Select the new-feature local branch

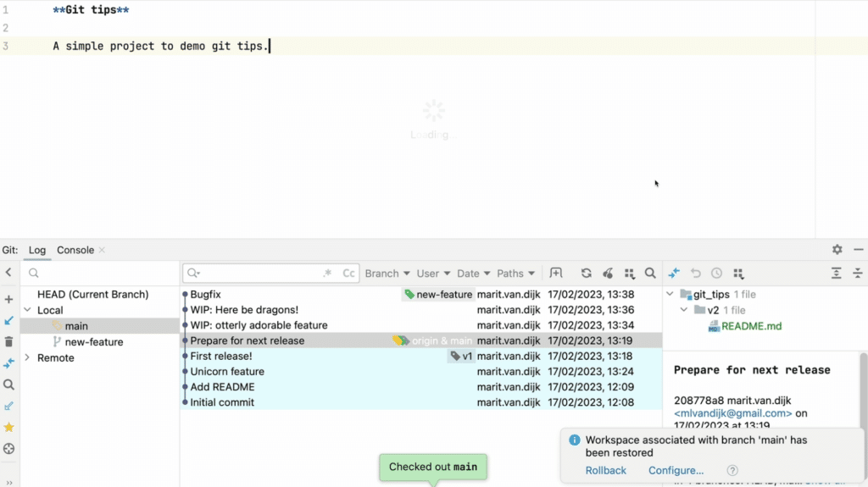[x=94, y=342]
